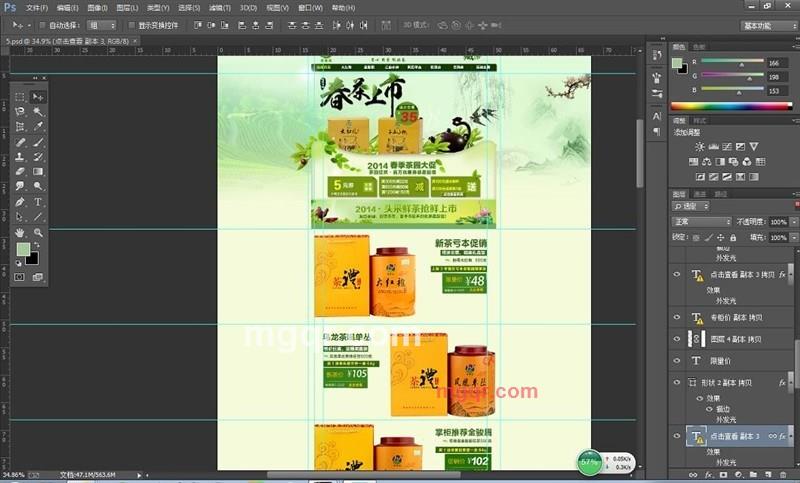Click add layer mask icon

coord(723,475)
